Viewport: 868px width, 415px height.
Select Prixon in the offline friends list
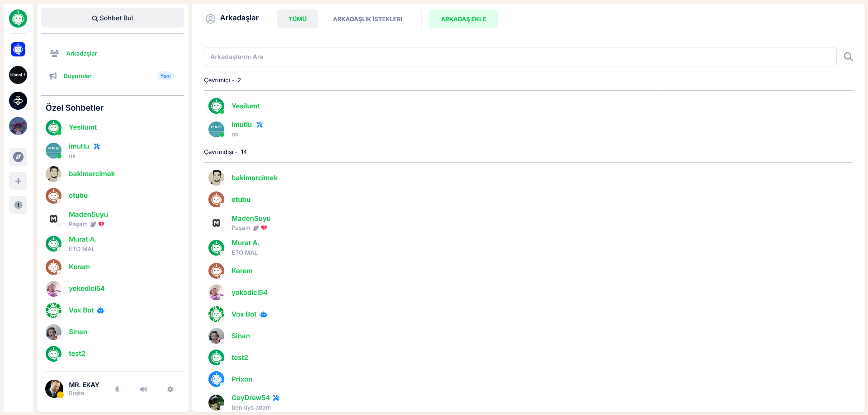(x=241, y=379)
